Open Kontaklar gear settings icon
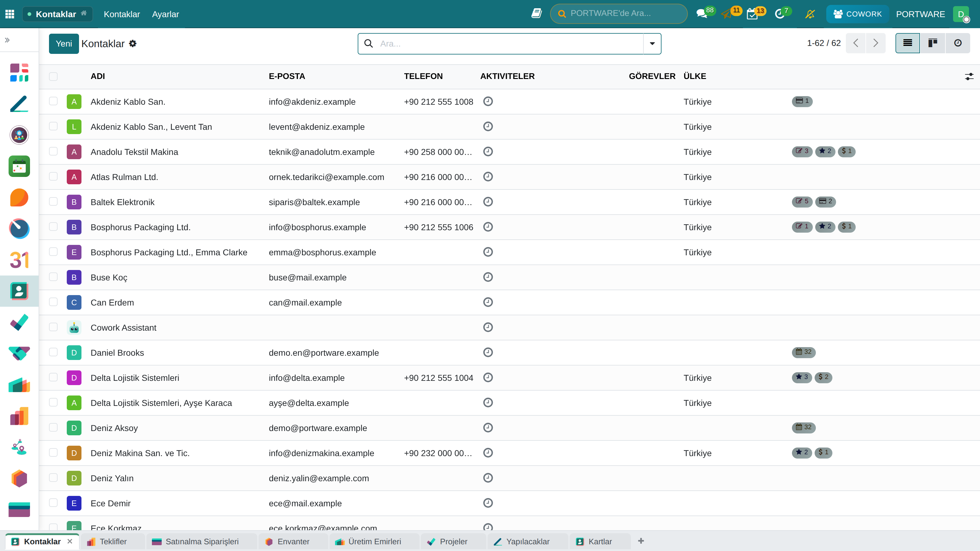Image resolution: width=980 pixels, height=551 pixels. point(132,44)
